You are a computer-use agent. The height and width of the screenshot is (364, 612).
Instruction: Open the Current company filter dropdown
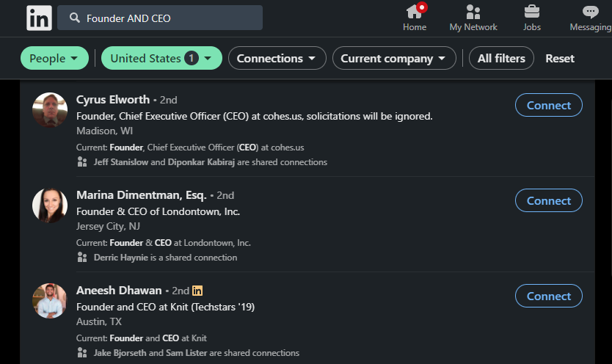point(394,58)
